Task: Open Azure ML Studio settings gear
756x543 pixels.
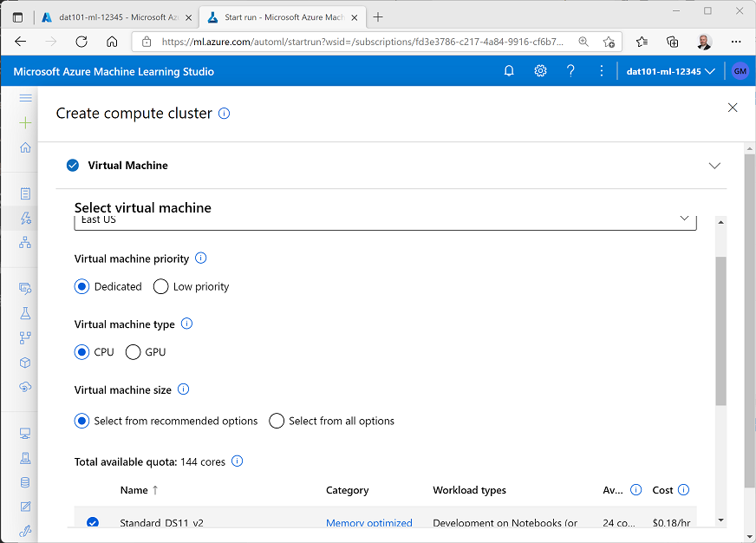Action: (x=540, y=70)
